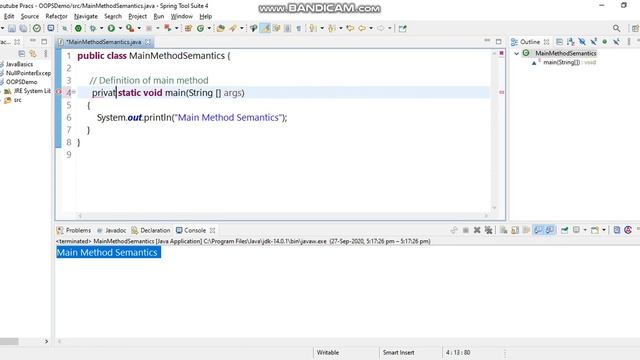This screenshot has width=640, height=360.
Task: Click Collapse All icon in Package Explorer
Action: click(22, 54)
